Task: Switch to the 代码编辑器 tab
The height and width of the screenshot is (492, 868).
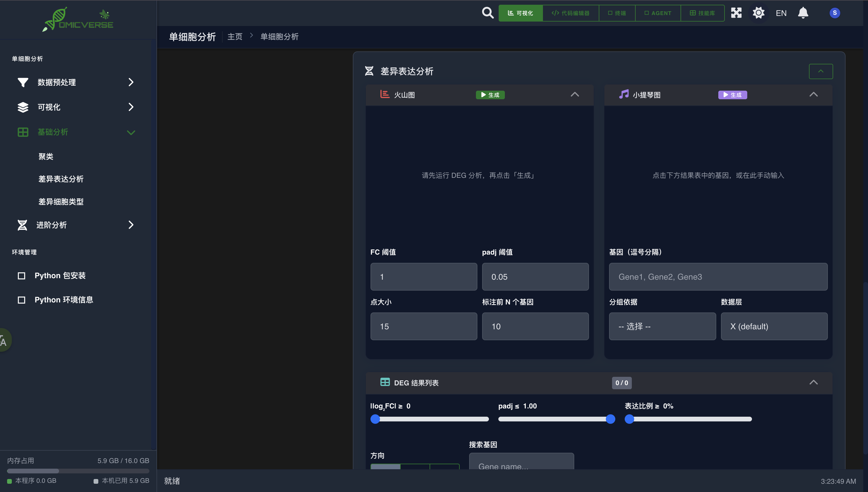Action: [x=570, y=13]
